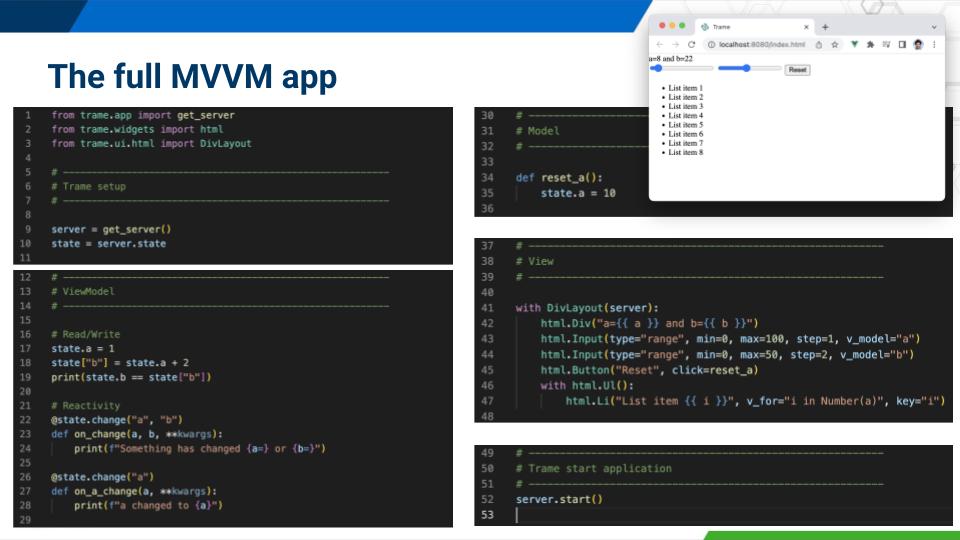Click code line 'from trame.ui.html import DivLayout'
960x540 pixels.
[151, 144]
